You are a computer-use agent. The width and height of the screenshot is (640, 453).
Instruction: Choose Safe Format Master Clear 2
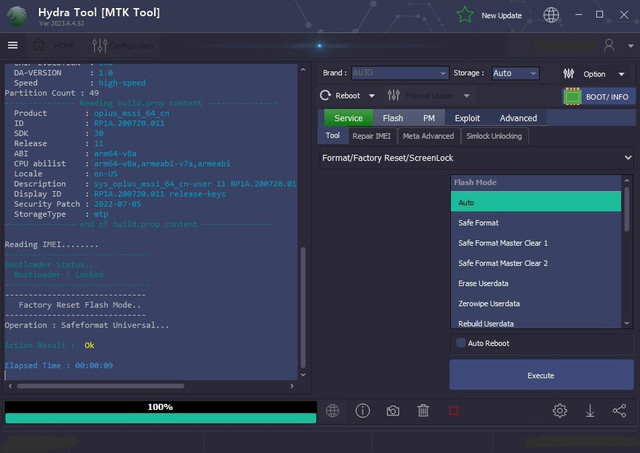[x=536, y=263]
